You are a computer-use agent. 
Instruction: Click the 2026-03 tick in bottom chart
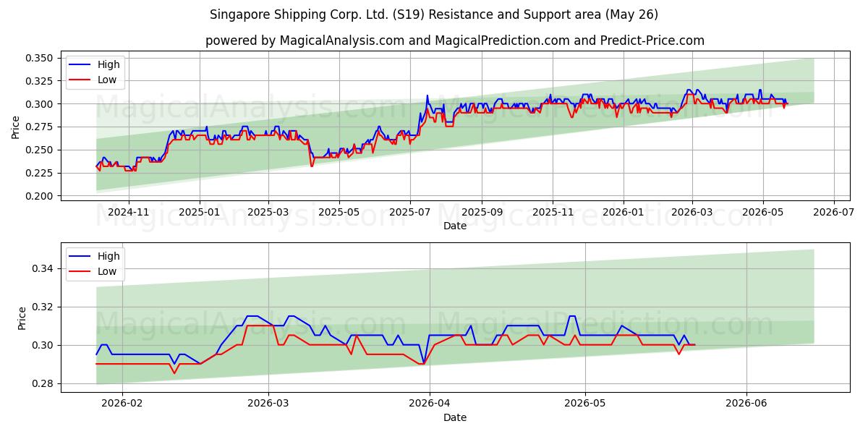pyautogui.click(x=268, y=404)
